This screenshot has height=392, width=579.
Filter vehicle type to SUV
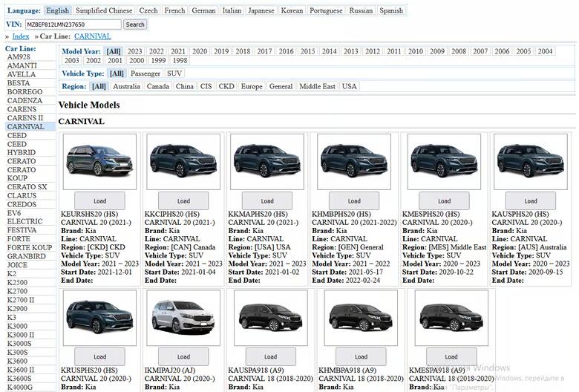click(x=174, y=73)
